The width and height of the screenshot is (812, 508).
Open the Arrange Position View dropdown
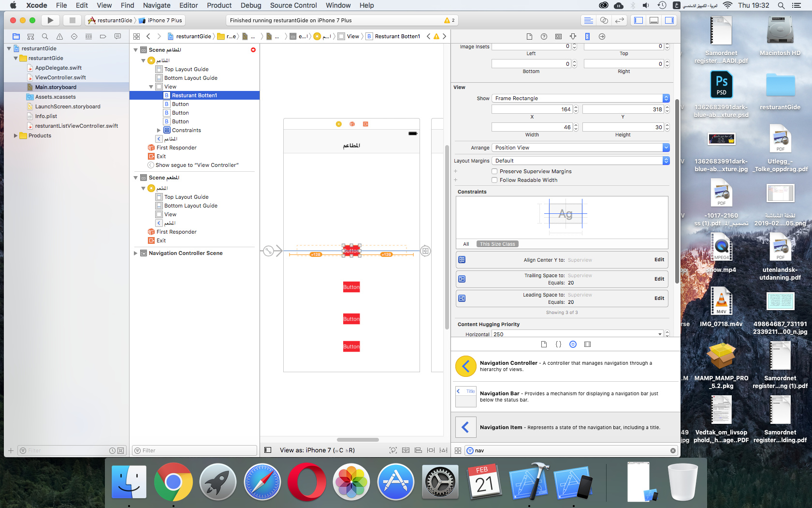click(x=580, y=148)
